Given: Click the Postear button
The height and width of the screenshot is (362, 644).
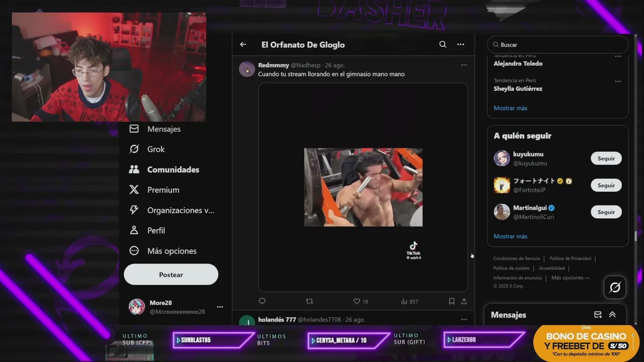Looking at the screenshot, I should 171,275.
